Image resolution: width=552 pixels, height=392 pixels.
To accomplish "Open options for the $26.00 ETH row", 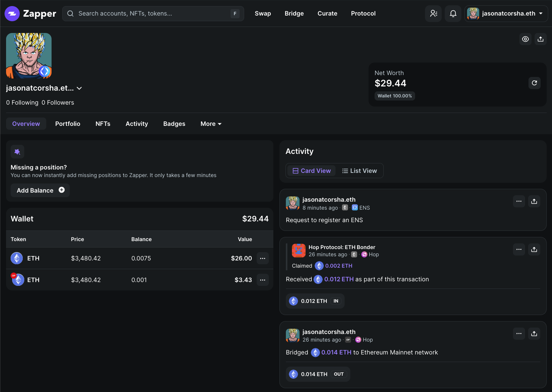I will pos(263,258).
